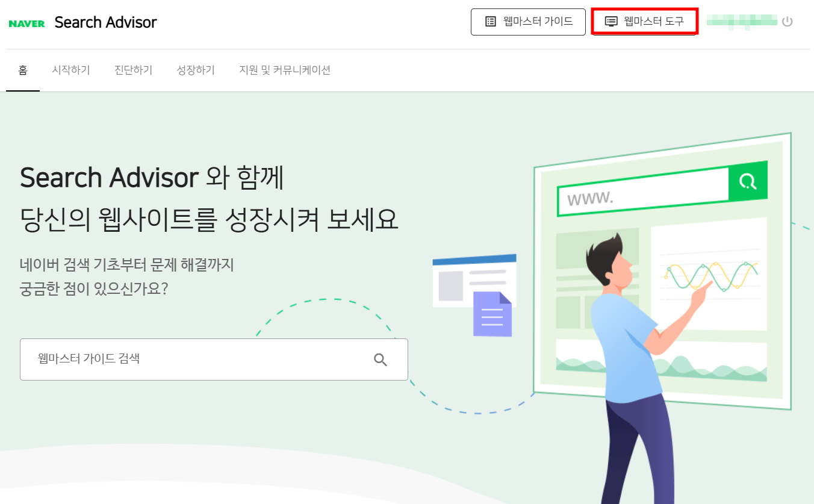Viewport: 814px width, 504px height.
Task: Click the blurred account name
Action: (x=742, y=22)
